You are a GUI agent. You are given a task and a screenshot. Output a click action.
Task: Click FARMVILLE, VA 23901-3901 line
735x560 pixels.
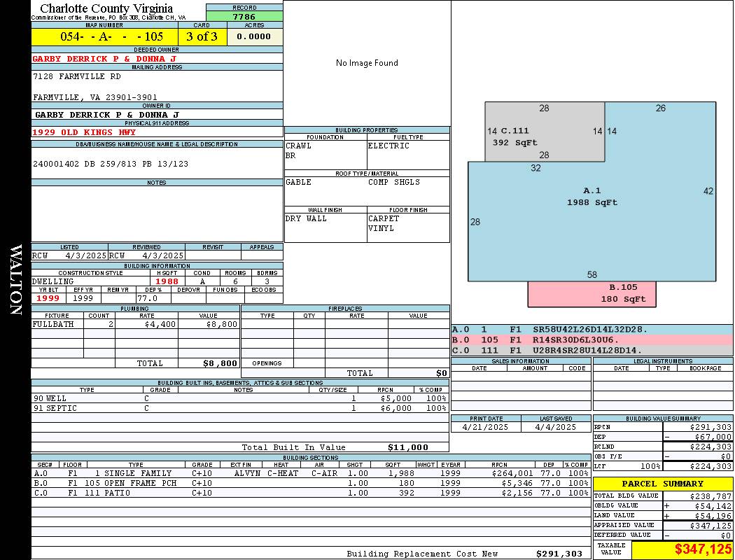(94, 97)
